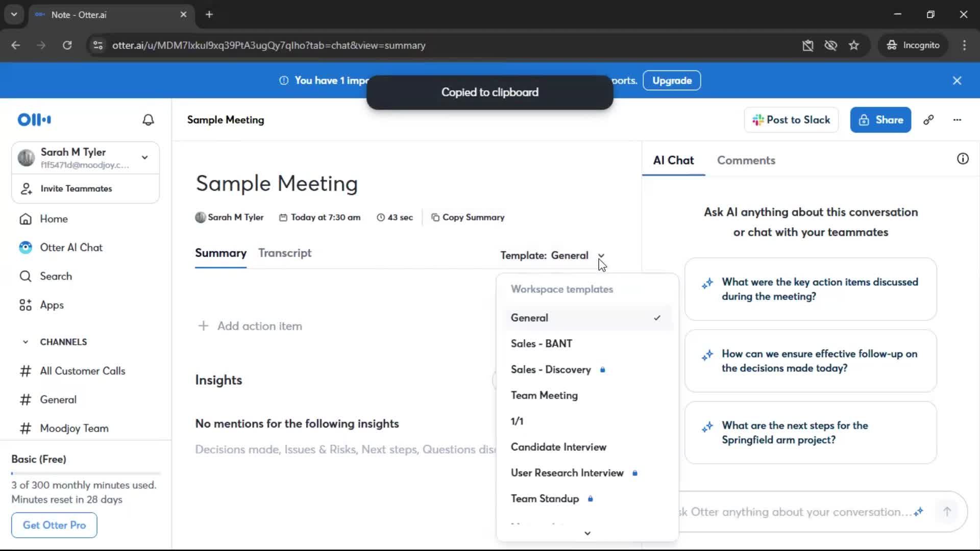Click Add action item

tap(250, 326)
